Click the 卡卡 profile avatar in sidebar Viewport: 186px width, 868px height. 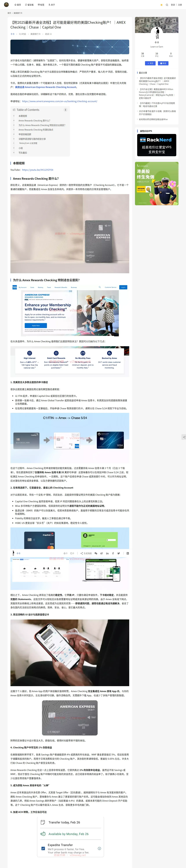157,33
